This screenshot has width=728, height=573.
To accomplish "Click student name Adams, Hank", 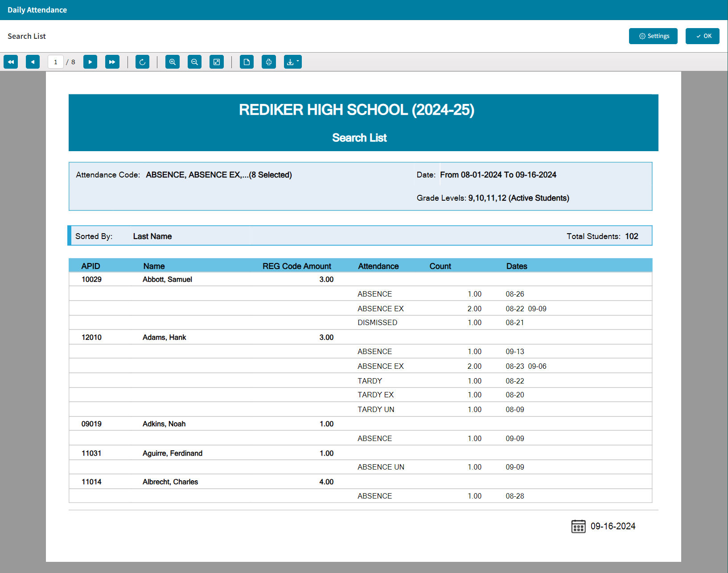I will tap(165, 338).
